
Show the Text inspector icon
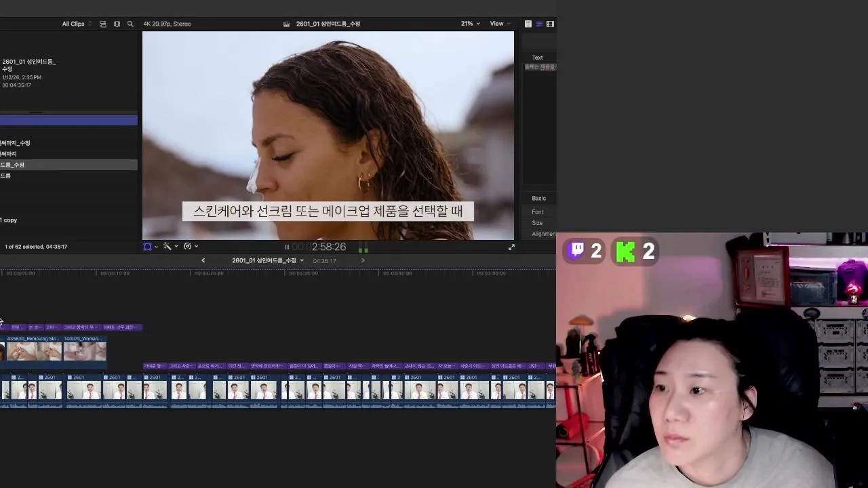click(x=528, y=24)
